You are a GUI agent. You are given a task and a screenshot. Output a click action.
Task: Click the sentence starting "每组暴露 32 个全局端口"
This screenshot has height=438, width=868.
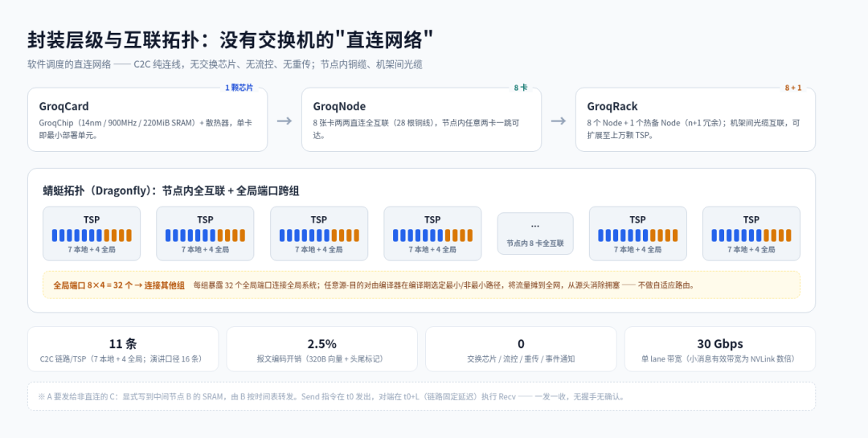coord(444,286)
